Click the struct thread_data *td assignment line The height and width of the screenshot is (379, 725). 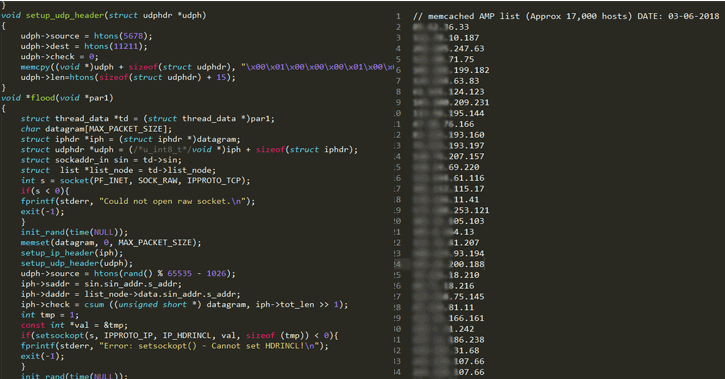147,119
